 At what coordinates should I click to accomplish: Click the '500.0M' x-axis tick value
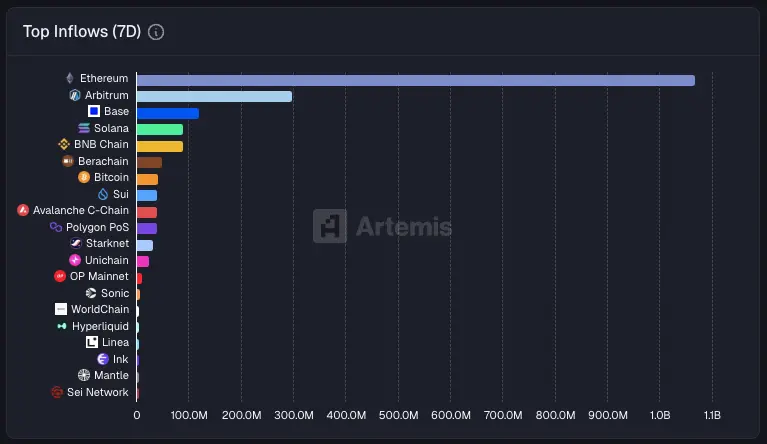(x=398, y=415)
